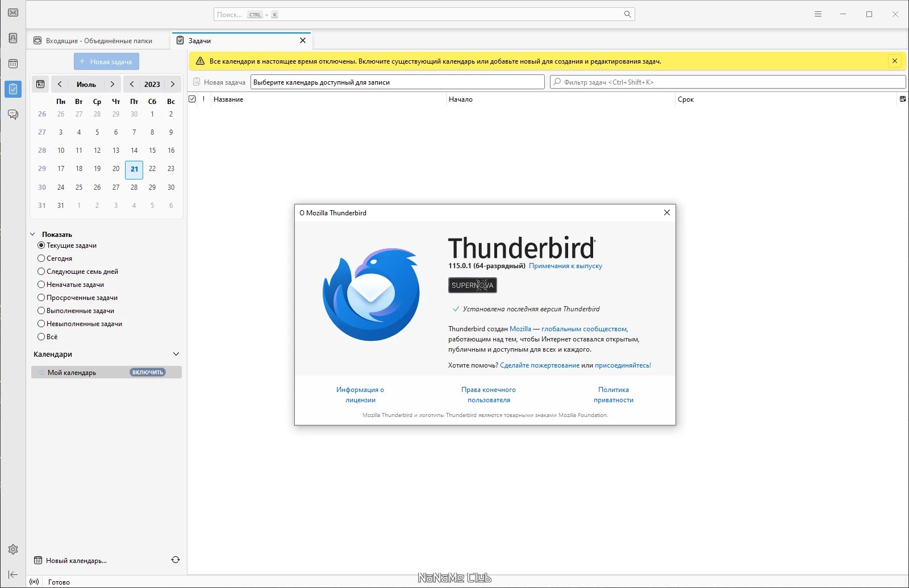Click the global search input field
909x588 pixels.
pos(424,14)
